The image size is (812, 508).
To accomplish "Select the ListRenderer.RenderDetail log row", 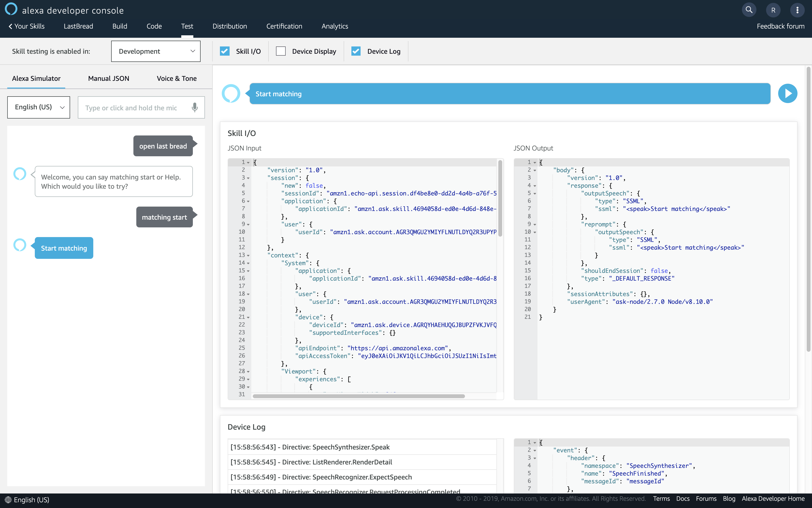I will coord(362,462).
